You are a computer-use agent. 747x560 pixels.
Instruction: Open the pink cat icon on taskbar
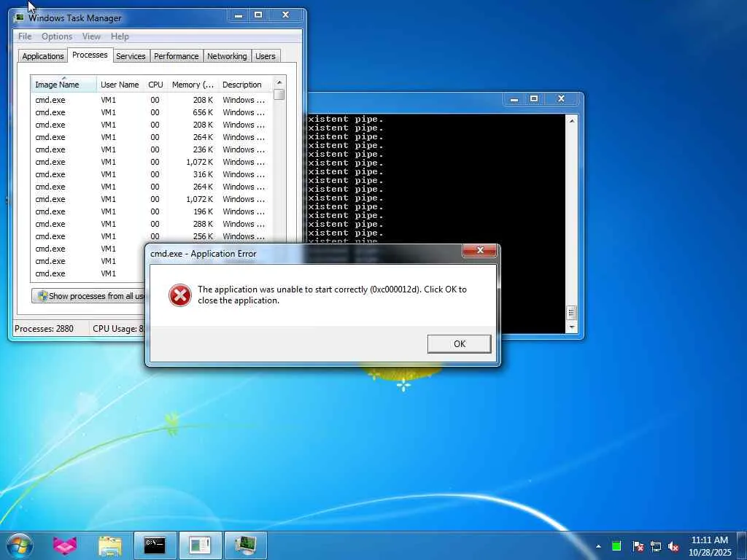click(65, 545)
